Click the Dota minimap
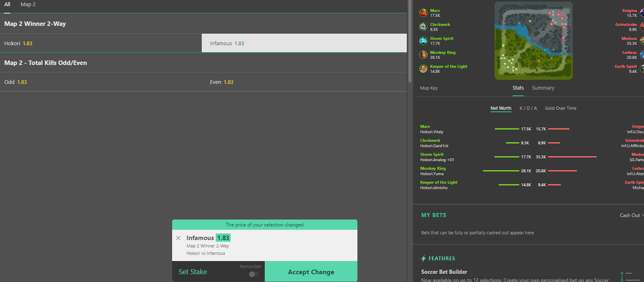Image resolution: width=644 pixels, height=282 pixels. [534, 41]
